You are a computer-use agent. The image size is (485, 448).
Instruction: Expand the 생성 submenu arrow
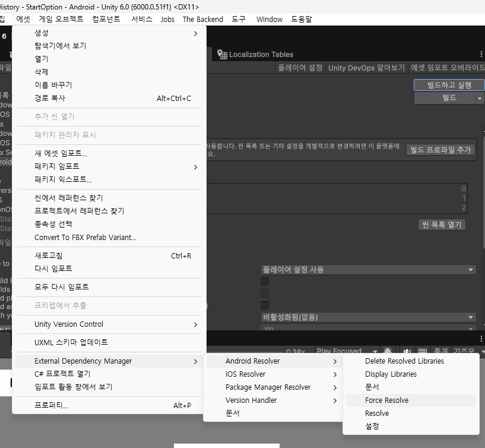coord(195,33)
